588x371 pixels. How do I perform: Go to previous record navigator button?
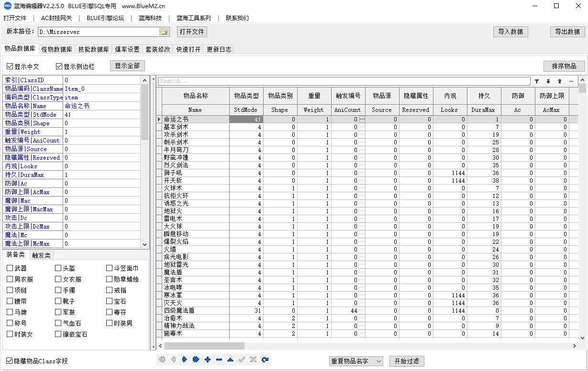173,360
